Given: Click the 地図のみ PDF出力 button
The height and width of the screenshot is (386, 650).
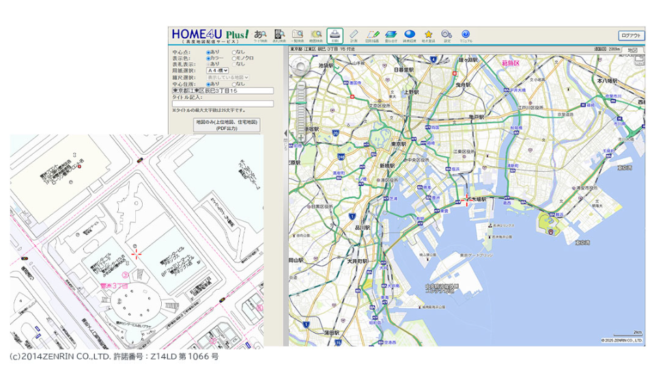Looking at the screenshot, I should point(227,125).
